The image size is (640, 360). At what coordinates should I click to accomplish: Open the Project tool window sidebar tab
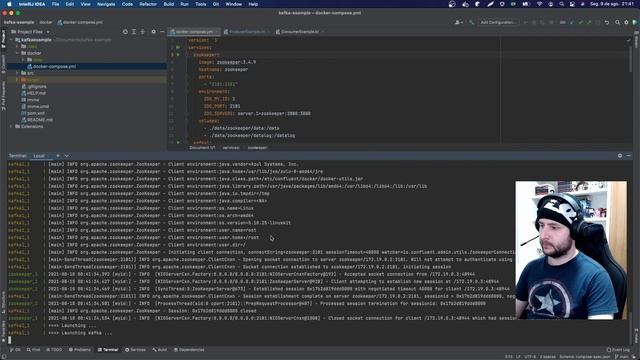coord(3,39)
